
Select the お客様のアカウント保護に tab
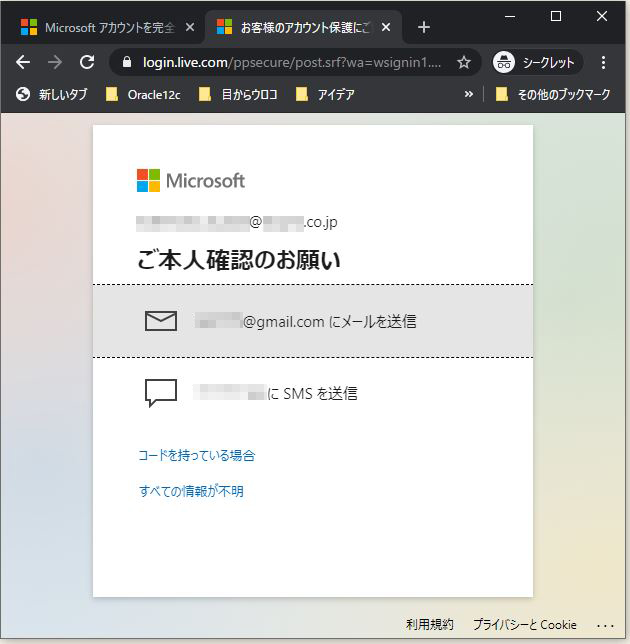click(303, 28)
